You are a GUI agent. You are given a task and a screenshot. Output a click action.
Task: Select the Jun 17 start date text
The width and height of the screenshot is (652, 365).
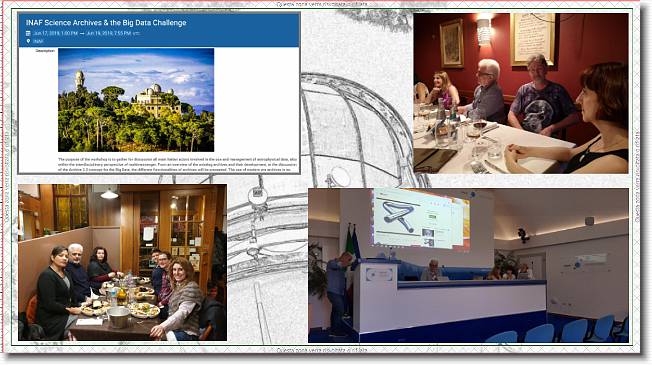(55, 33)
